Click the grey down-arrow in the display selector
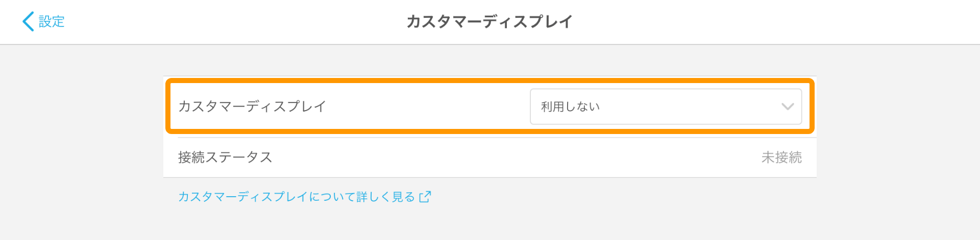The image size is (980, 240). click(788, 106)
